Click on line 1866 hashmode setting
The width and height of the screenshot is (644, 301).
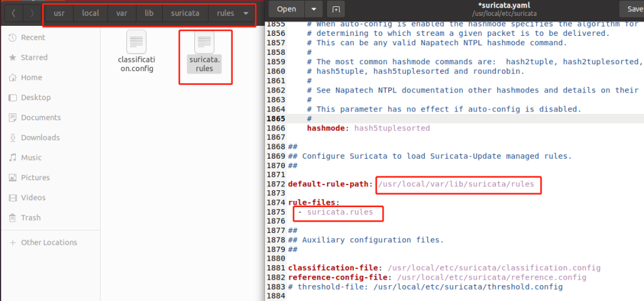coord(369,128)
